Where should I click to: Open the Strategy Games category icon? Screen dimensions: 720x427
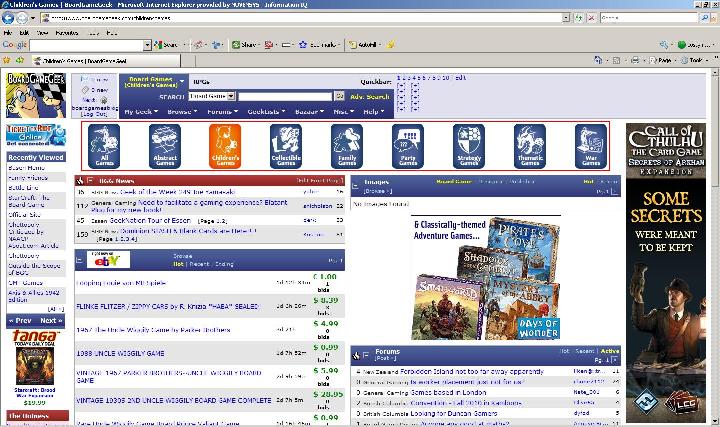(469, 146)
